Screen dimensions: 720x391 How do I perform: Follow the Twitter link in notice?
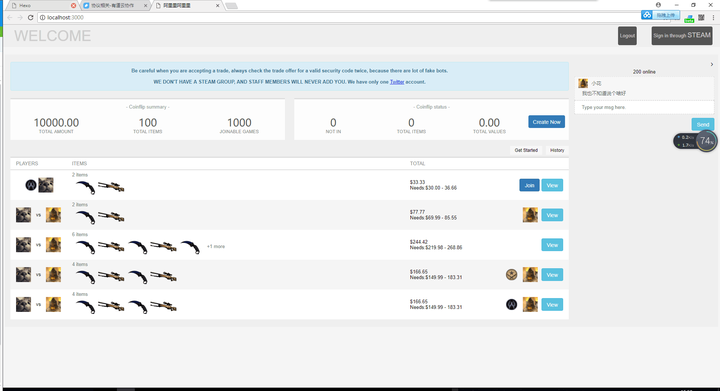(x=397, y=82)
